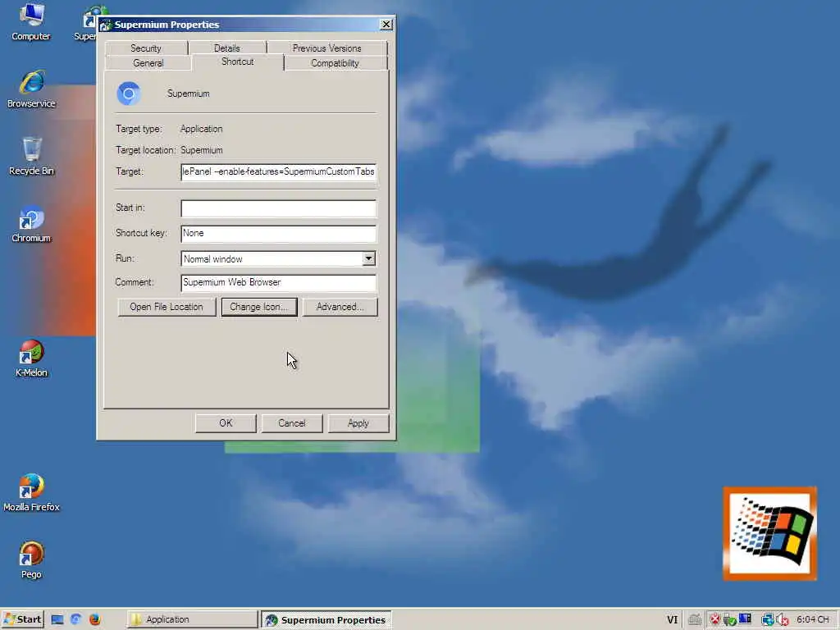Click the on-screen keyboard taskbar icon

695,620
